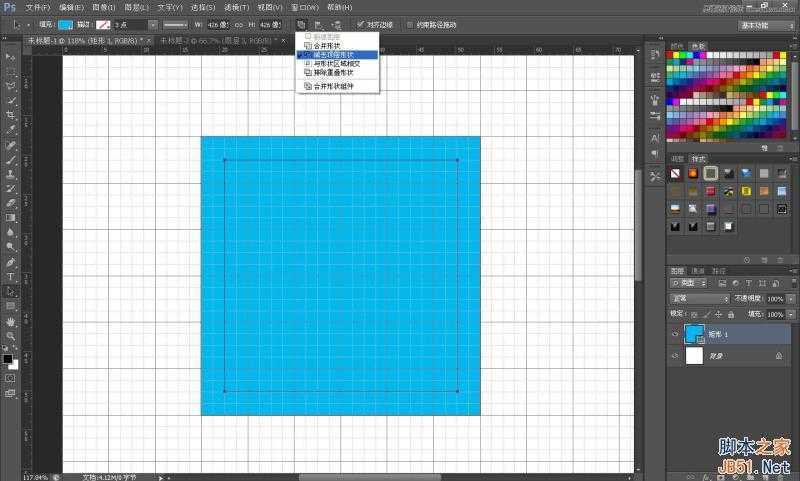Toggle the 对齐边缘 checkbox

coord(361,24)
